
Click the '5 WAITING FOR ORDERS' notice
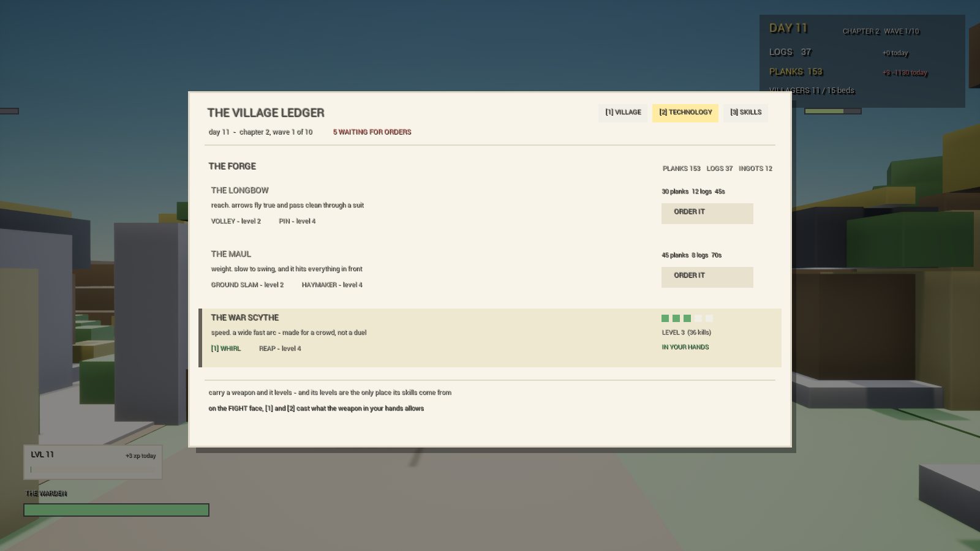pyautogui.click(x=372, y=132)
